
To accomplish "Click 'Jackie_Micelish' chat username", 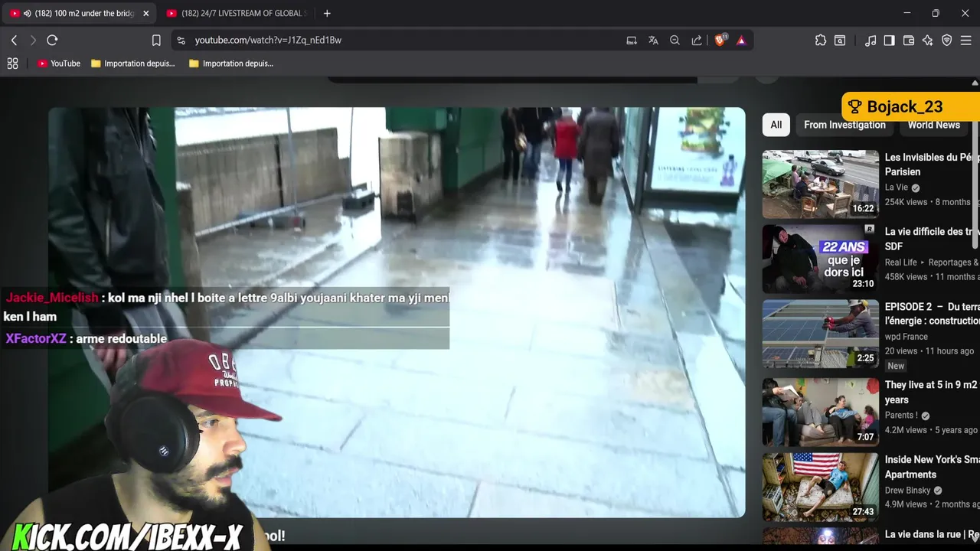I will [52, 298].
